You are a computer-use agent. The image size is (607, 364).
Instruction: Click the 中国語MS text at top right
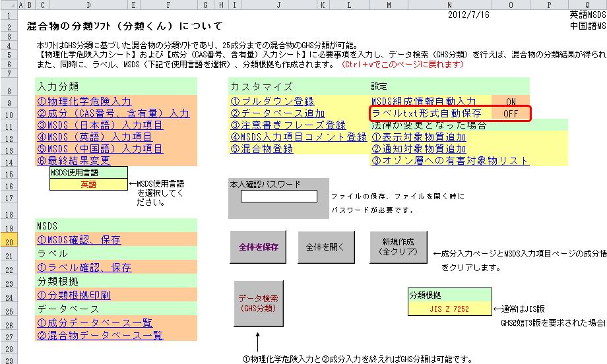point(588,26)
